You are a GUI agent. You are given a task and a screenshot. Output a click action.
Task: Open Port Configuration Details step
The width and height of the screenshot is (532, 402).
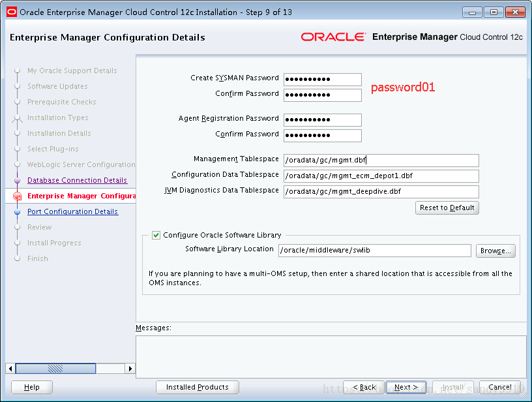coord(72,211)
